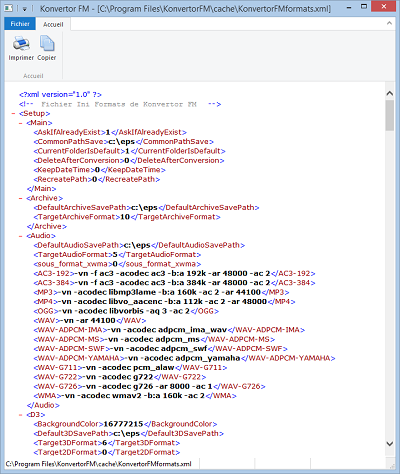Click the BackgroundColor 16777215 line
The image size is (400, 474).
point(125,424)
